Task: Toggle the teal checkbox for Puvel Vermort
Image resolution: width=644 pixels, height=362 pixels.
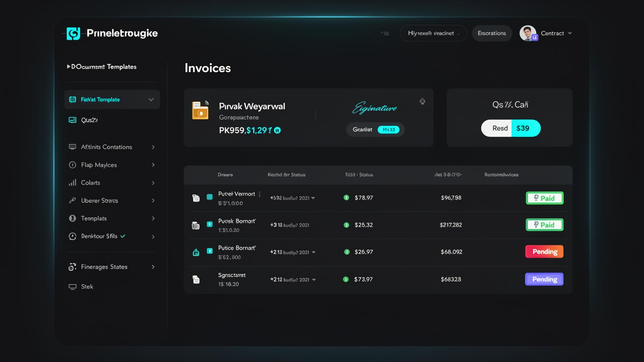Action: point(210,197)
